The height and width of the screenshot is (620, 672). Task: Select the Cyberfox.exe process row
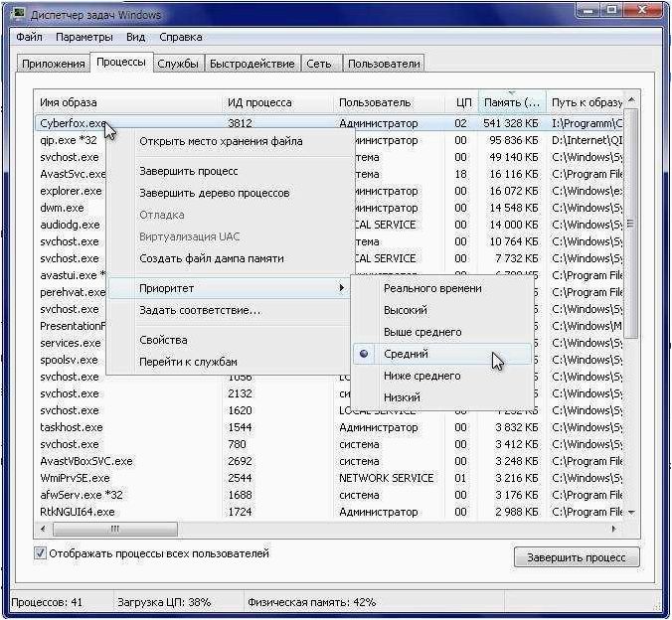coord(329,123)
